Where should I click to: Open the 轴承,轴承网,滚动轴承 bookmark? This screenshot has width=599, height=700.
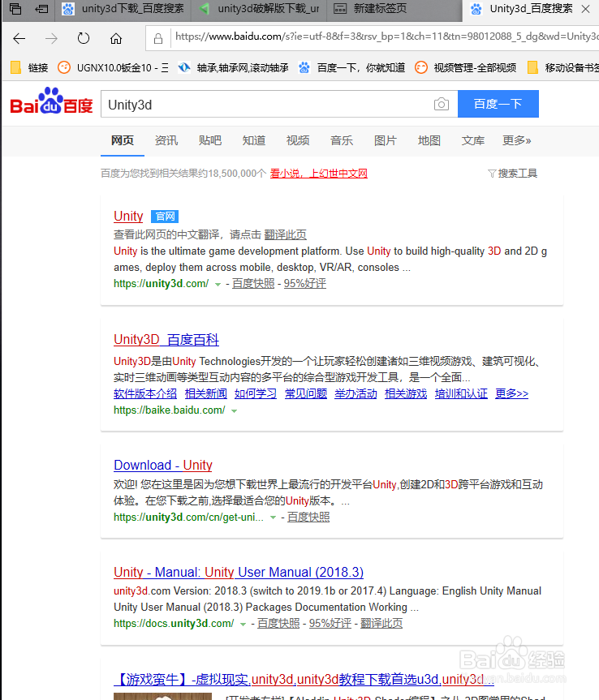(x=233, y=68)
